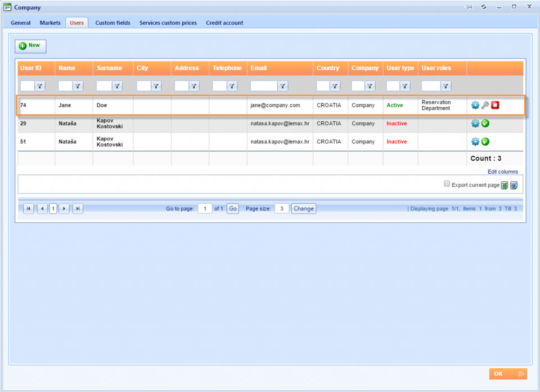Open settings gear for user Jane Doe
This screenshot has height=392, width=540.
pos(475,105)
